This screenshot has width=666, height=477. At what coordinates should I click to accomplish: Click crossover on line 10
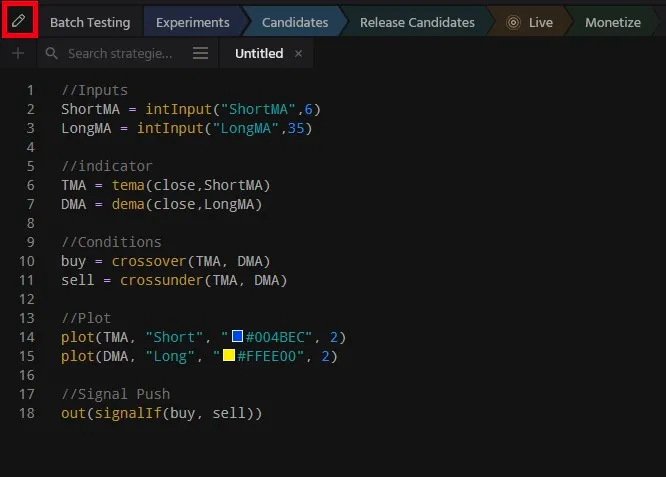coord(149,261)
